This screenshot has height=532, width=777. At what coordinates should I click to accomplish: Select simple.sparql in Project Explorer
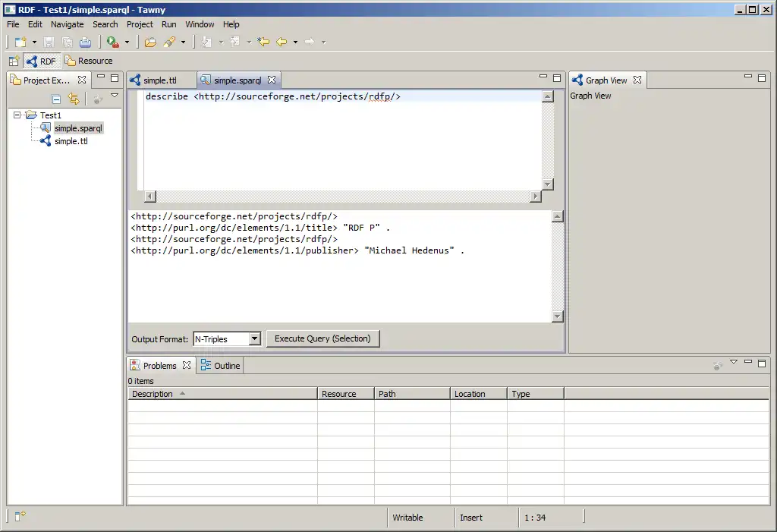tap(78, 128)
